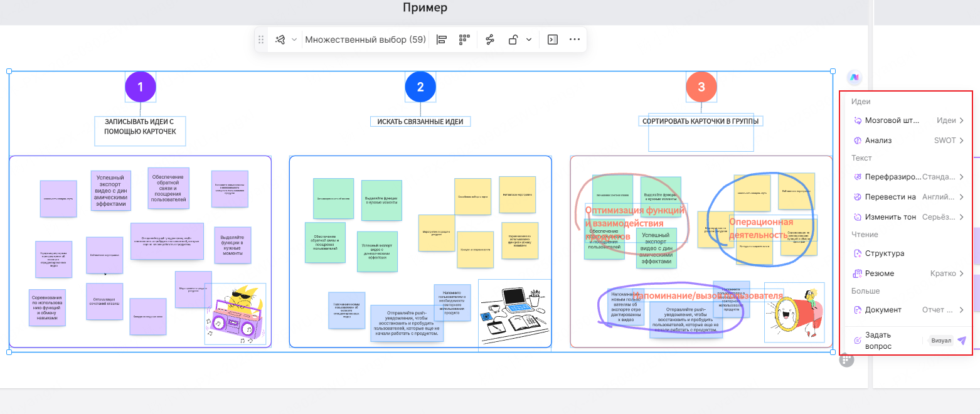Click the side panel icon in the toolbar
The height and width of the screenshot is (414, 980).
tap(552, 40)
